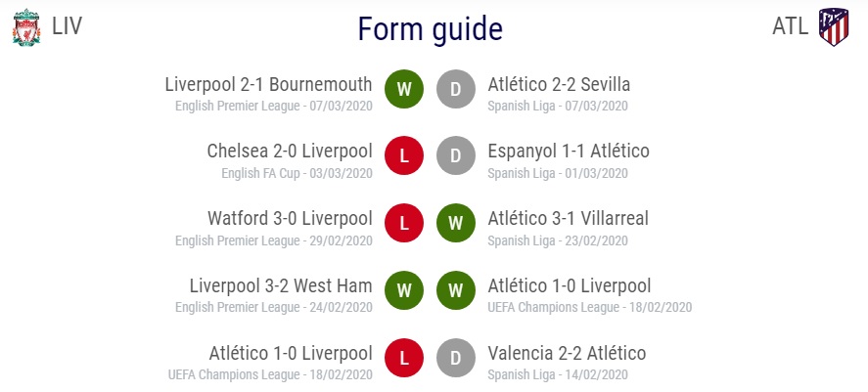Viewport: 868px width, 392px height.
Task: Click the red L badge for Atlético 1-0 Liverpool
Action: click(404, 358)
